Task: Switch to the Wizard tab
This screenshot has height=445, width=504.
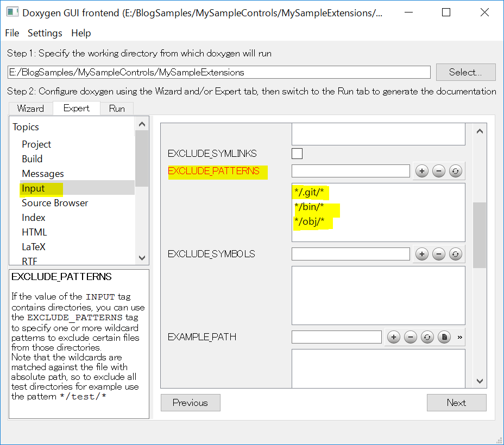Action: [x=30, y=109]
